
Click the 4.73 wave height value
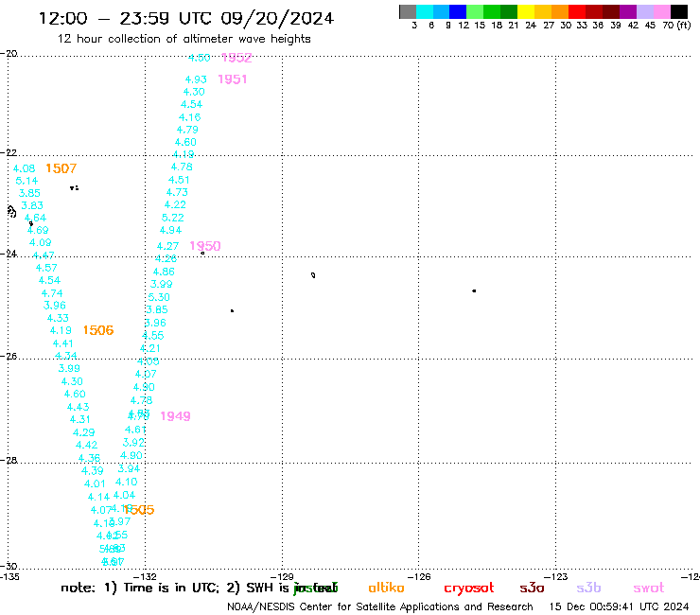(x=177, y=192)
